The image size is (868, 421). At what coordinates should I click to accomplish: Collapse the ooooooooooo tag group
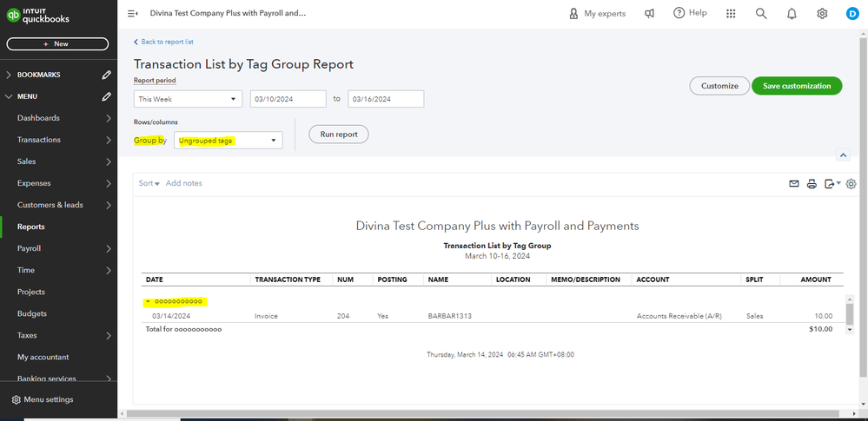(x=148, y=302)
